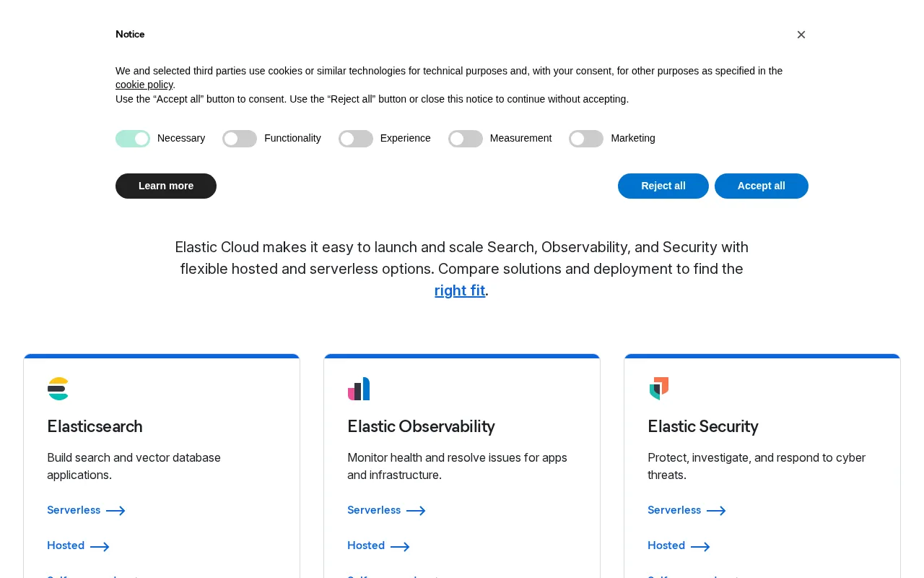The height and width of the screenshot is (578, 924).
Task: Click Accept all cookies
Action: tap(762, 186)
